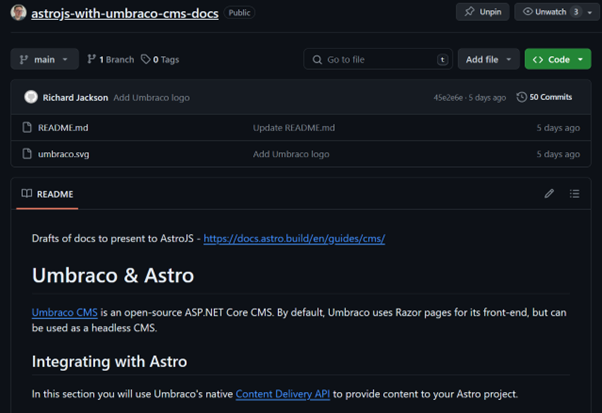Screen dimensions: 602x413
Task: Open the umbraco.svg row's Add Umbraco logo commit
Action: click(291, 154)
